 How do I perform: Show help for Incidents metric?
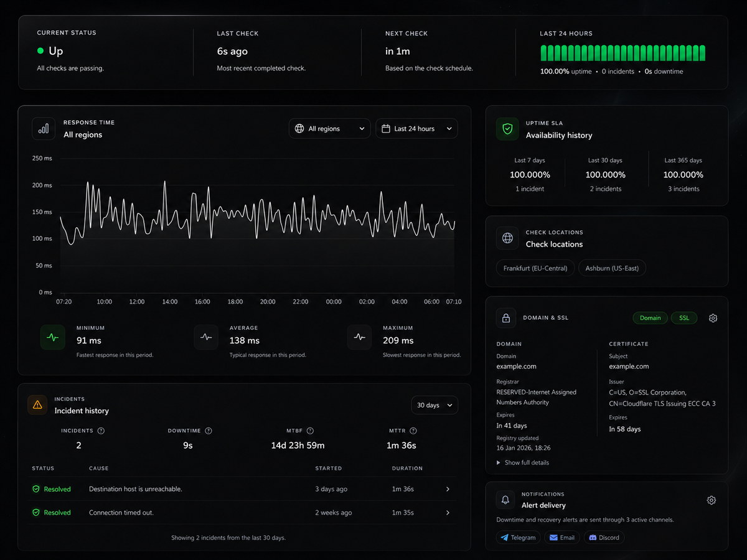point(101,431)
